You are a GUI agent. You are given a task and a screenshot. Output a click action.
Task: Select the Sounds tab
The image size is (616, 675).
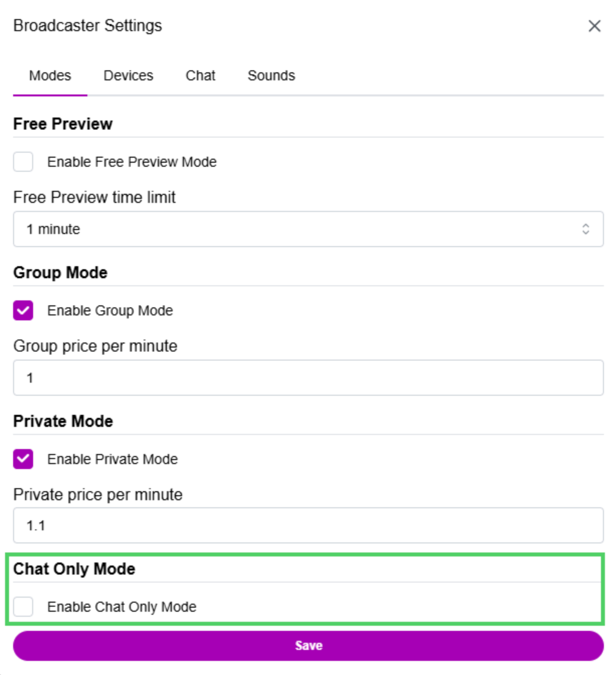[271, 76]
